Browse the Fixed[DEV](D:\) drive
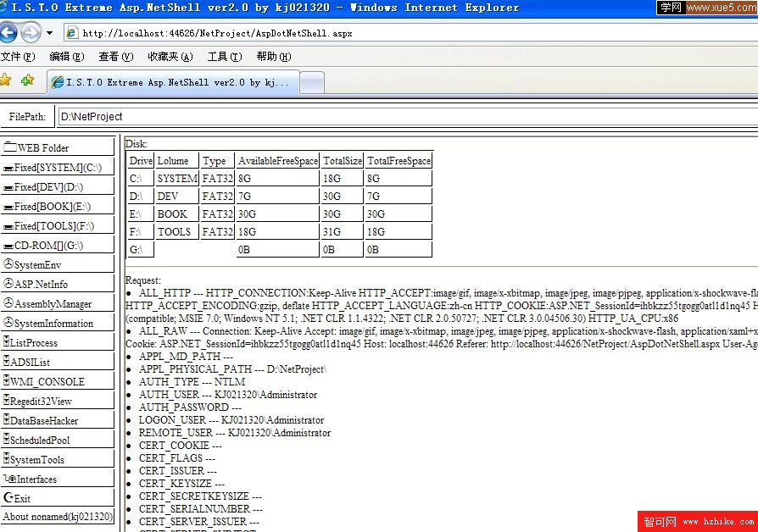The height and width of the screenshot is (532, 758). [x=58, y=186]
